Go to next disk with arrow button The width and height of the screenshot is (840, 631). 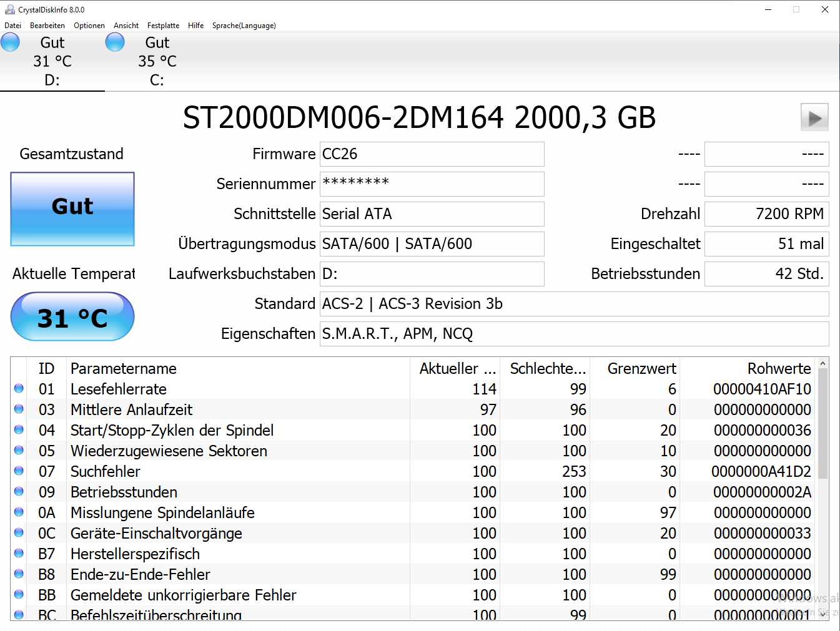point(814,117)
